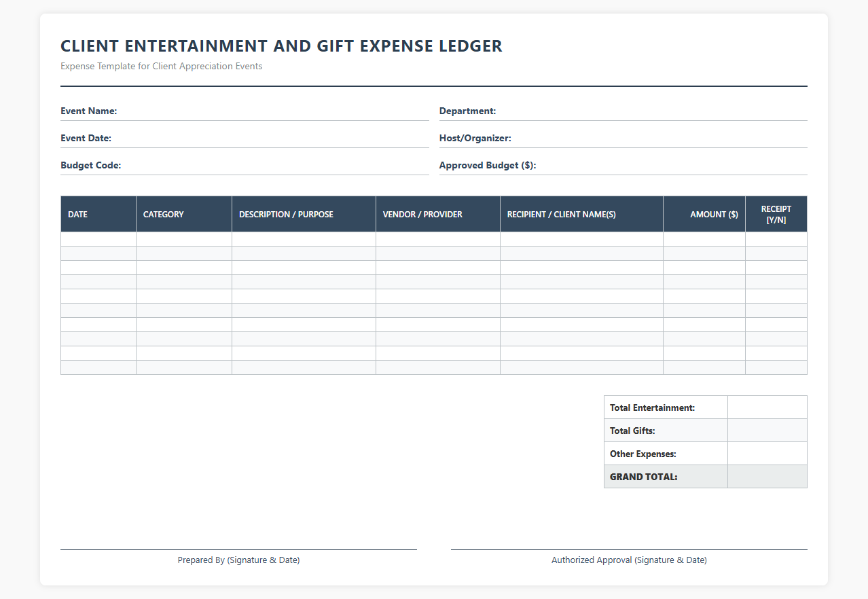Select the Approved Budget ($) label
Viewport: 868px width, 599px height.
(x=488, y=165)
